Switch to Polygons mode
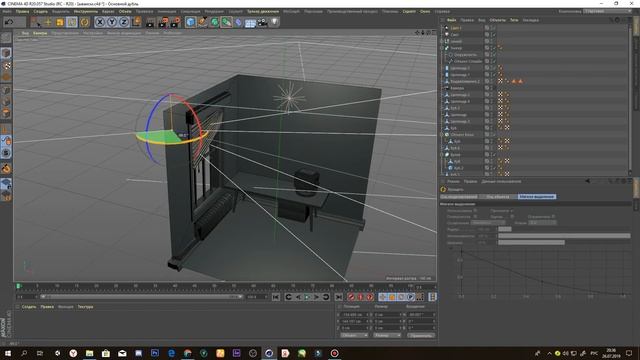Screen dimensions: 640x360 point(6,113)
